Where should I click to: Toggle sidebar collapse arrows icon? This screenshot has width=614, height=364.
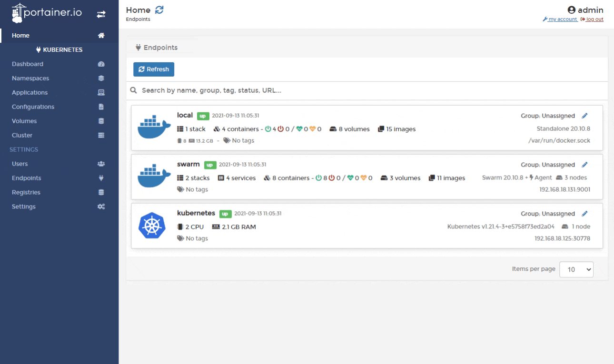point(101,15)
